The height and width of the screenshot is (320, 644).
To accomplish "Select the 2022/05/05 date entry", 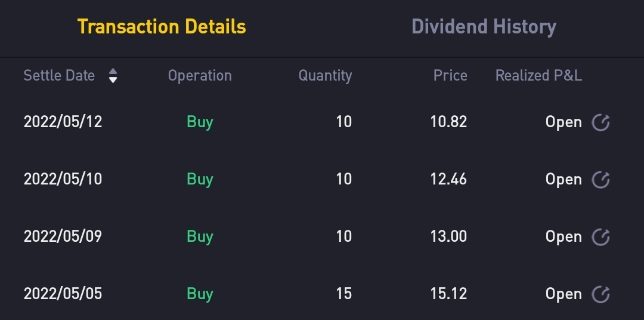I will pyautogui.click(x=63, y=294).
